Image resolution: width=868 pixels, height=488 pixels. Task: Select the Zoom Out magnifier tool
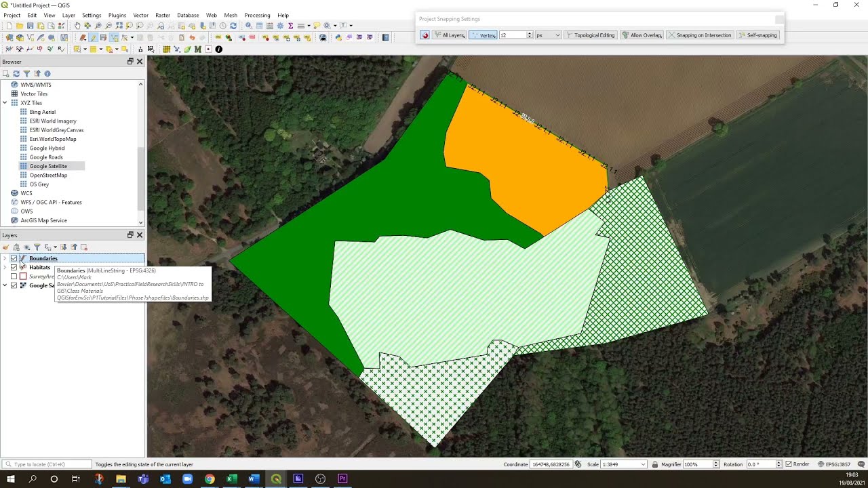[108, 26]
